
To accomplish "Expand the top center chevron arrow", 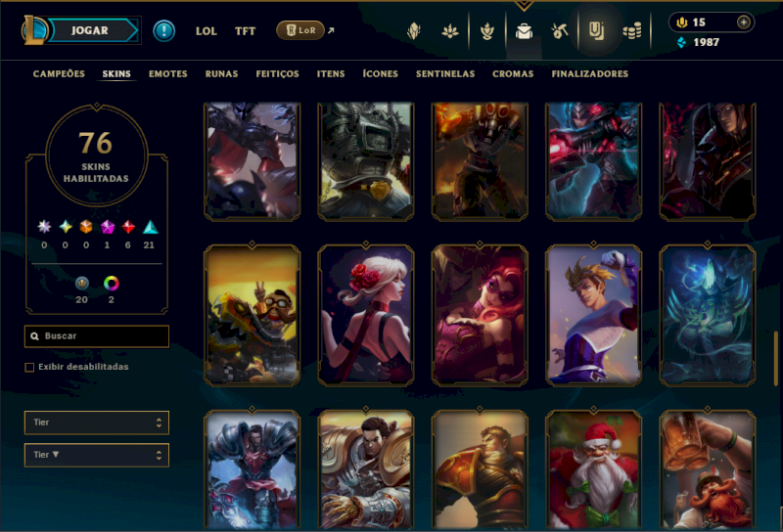I will pyautogui.click(x=524, y=6).
